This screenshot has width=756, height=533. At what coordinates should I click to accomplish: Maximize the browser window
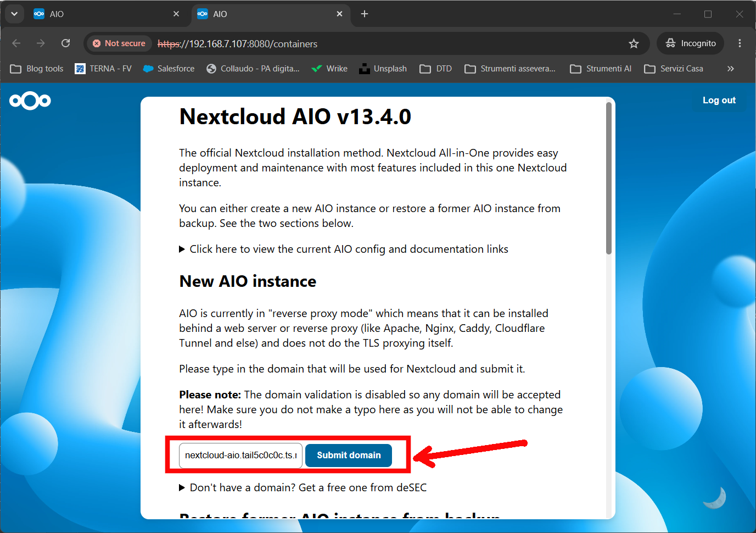[x=708, y=14]
